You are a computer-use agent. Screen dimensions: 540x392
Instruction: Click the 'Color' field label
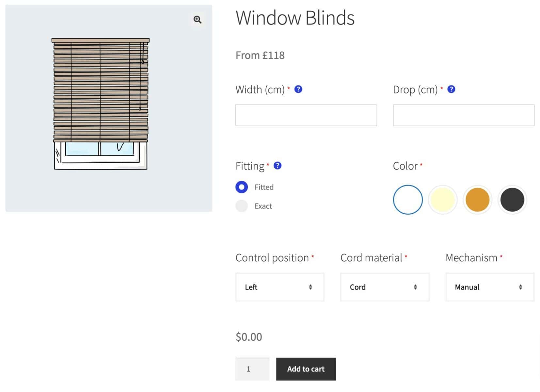pyautogui.click(x=405, y=166)
